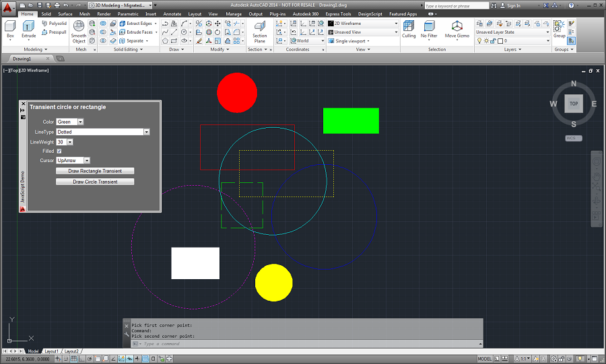Click the Culling selection icon
This screenshot has width=606, height=364.
409,30
